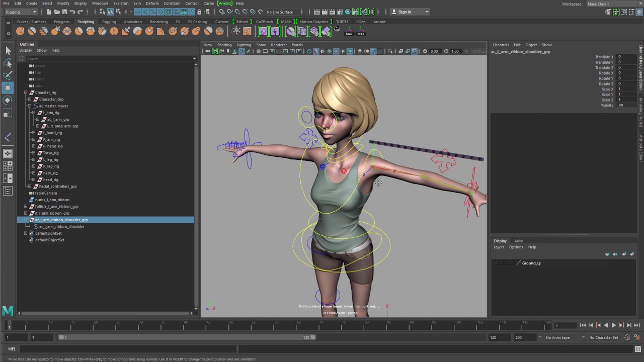Click the Play forwards button
The height and width of the screenshot is (362, 644).
click(x=614, y=325)
